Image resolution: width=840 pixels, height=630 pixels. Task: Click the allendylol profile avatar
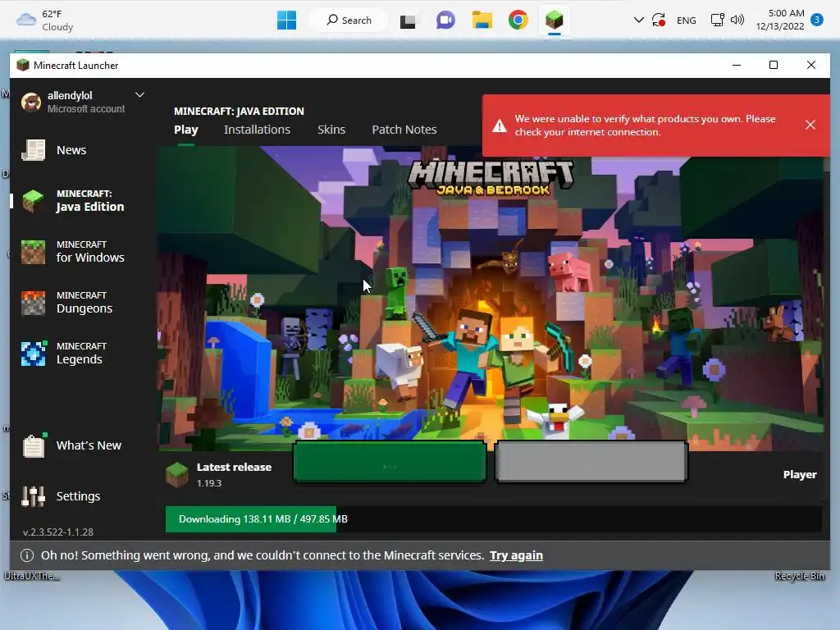pos(31,102)
